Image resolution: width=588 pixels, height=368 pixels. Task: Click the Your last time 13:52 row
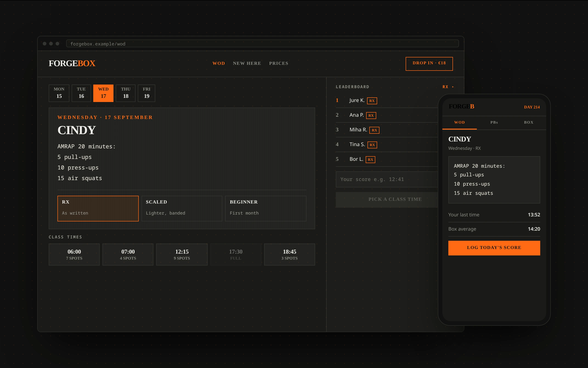(x=494, y=215)
